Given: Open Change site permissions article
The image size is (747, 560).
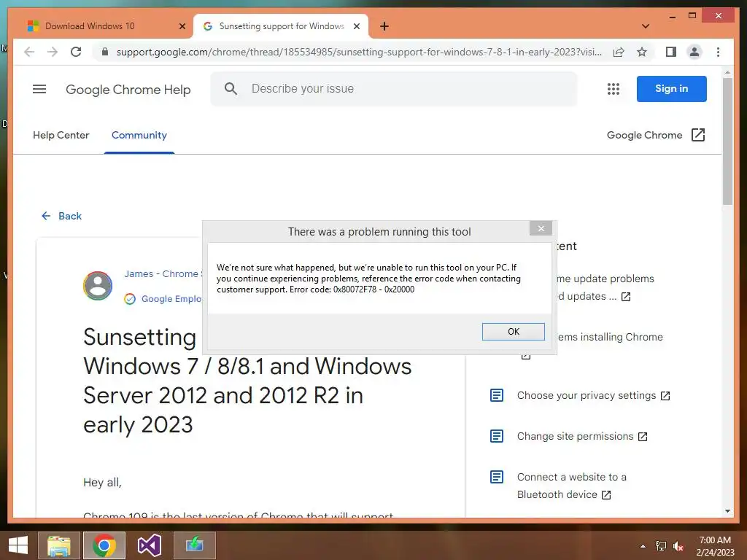Looking at the screenshot, I should coord(582,436).
